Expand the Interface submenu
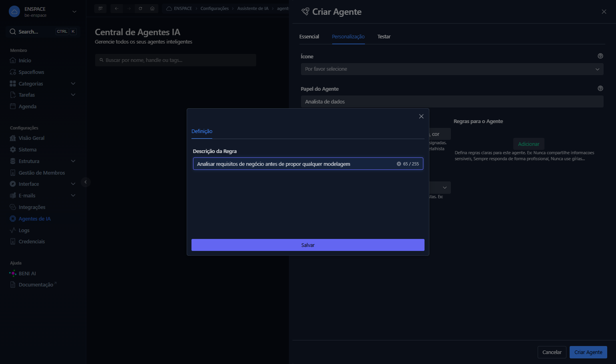 73,184
